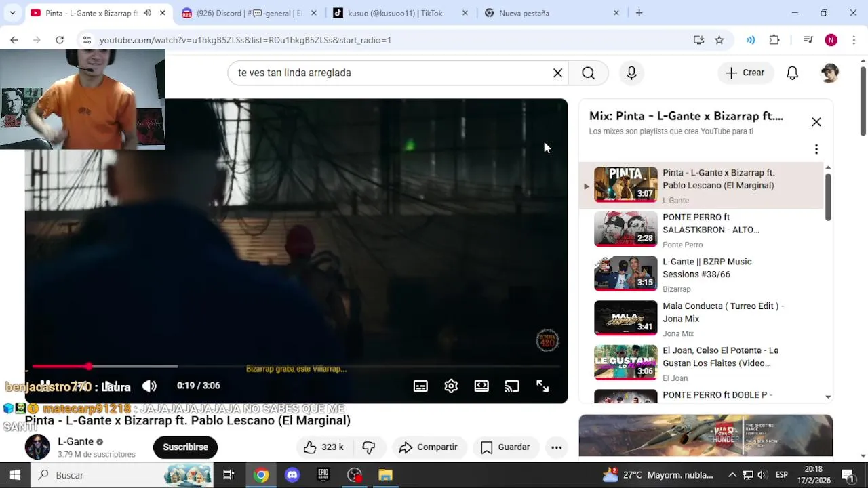The image size is (868, 488).
Task: Bookmark this page with the star icon
Action: (719, 40)
